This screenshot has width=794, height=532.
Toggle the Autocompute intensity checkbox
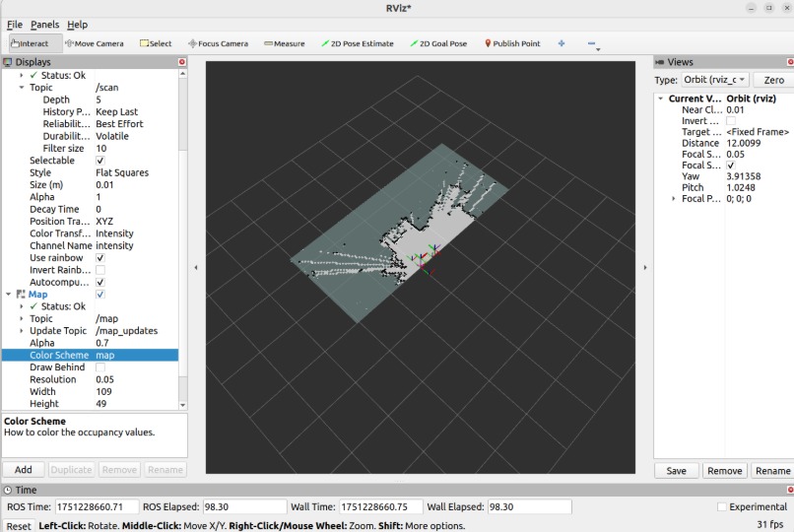coord(100,282)
